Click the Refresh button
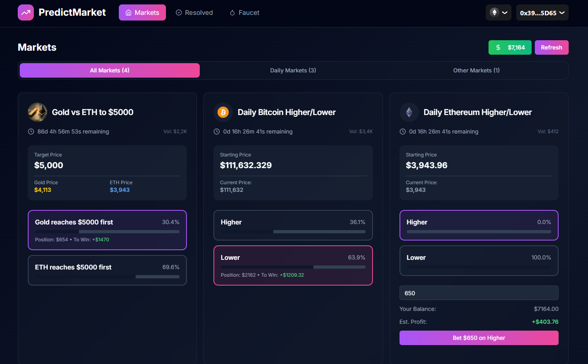The image size is (588, 364). pos(551,47)
